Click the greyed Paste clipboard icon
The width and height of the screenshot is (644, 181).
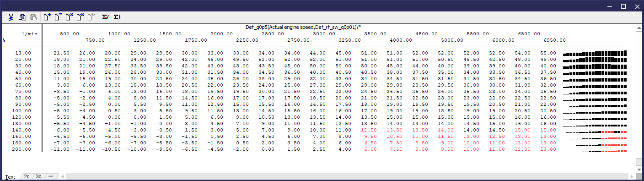[33, 17]
